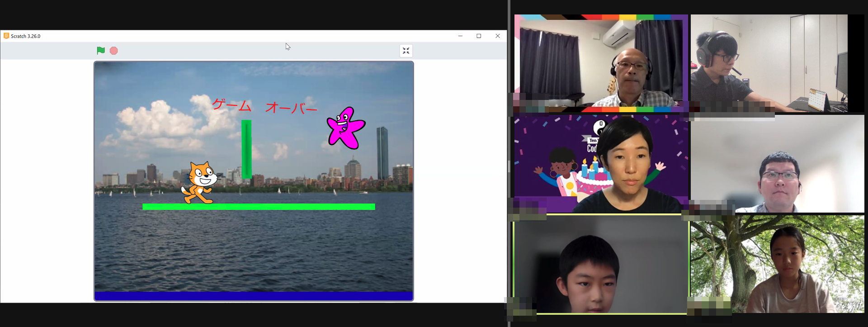The height and width of the screenshot is (327, 868).
Task: Select the highlighted video of the boy
Action: click(601, 264)
